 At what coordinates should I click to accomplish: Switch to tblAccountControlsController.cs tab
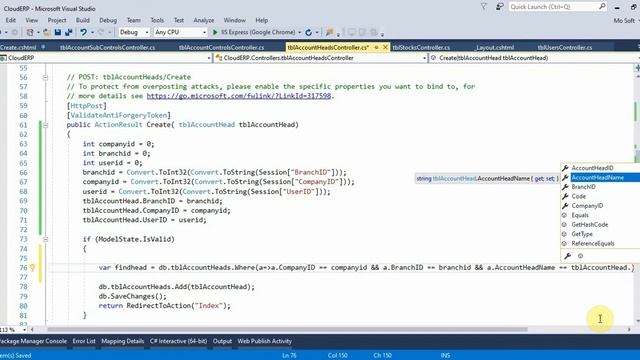(222, 47)
